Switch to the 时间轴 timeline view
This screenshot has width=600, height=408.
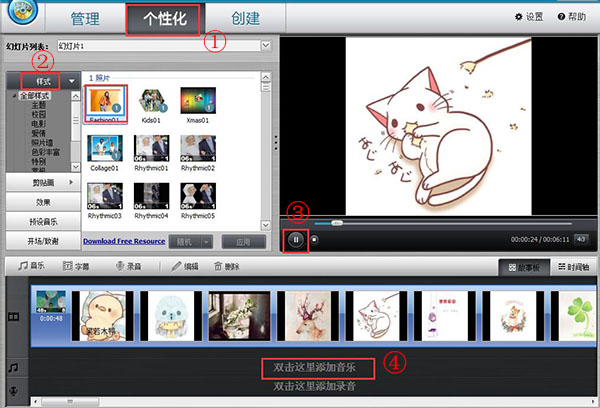click(x=573, y=267)
